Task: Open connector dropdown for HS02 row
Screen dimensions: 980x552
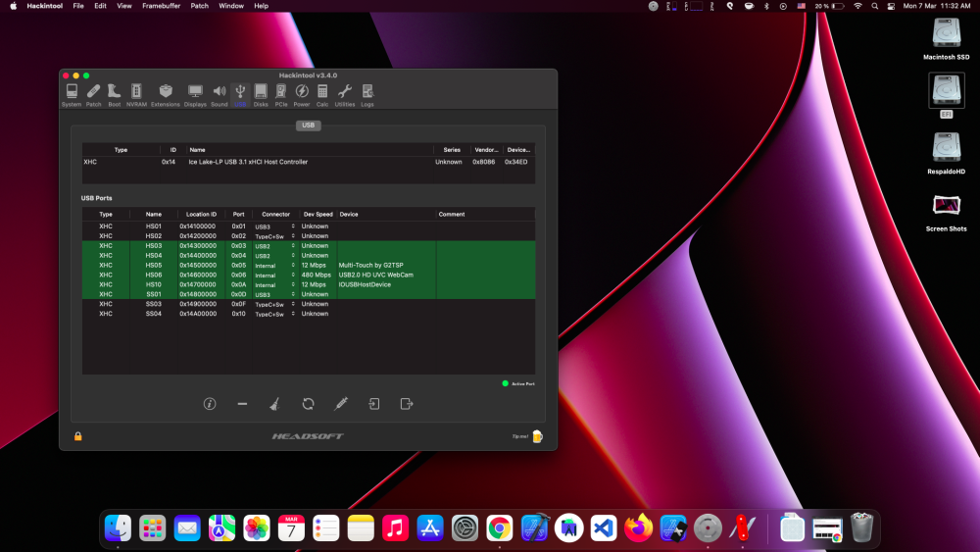Action: pyautogui.click(x=275, y=236)
